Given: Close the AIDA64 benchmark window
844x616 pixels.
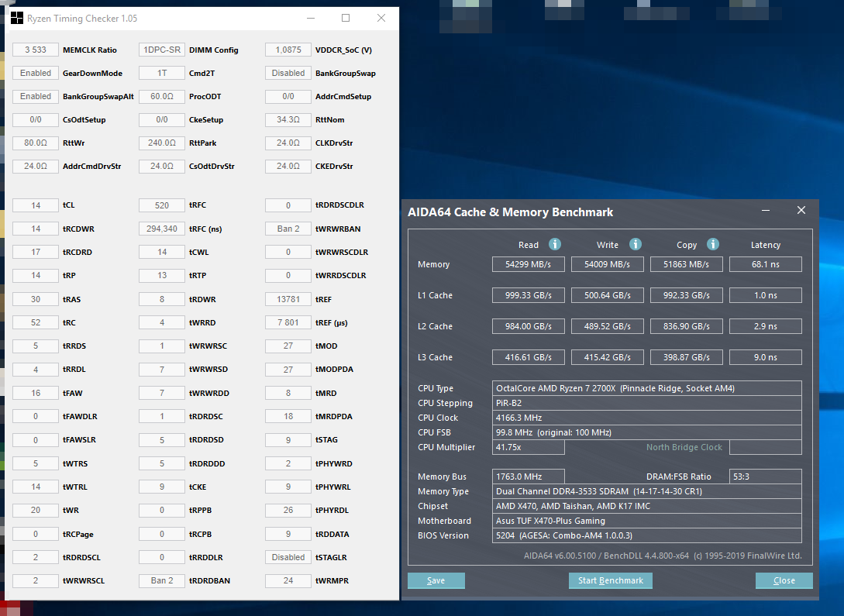Looking at the screenshot, I should click(x=801, y=210).
